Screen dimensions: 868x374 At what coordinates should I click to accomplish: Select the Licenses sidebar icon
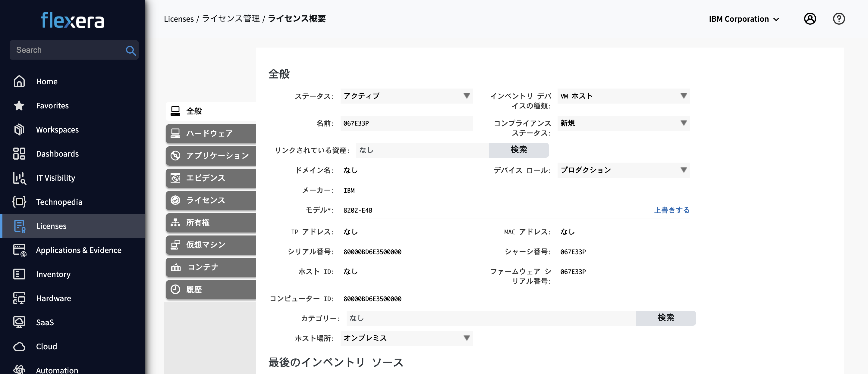pyautogui.click(x=19, y=226)
